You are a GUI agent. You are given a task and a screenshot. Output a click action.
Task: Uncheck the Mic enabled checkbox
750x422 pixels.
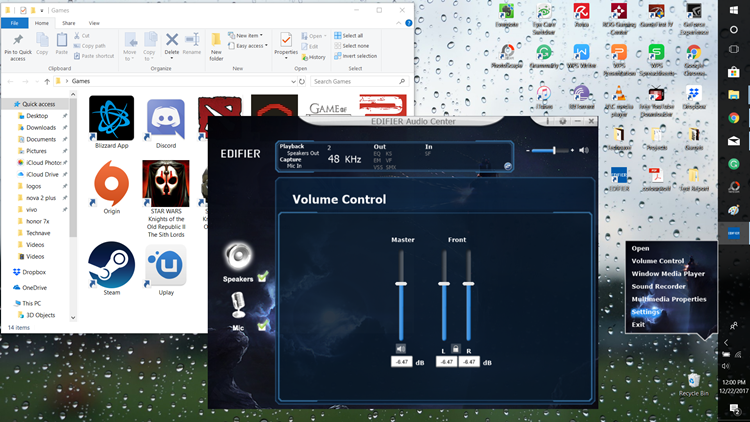click(263, 326)
